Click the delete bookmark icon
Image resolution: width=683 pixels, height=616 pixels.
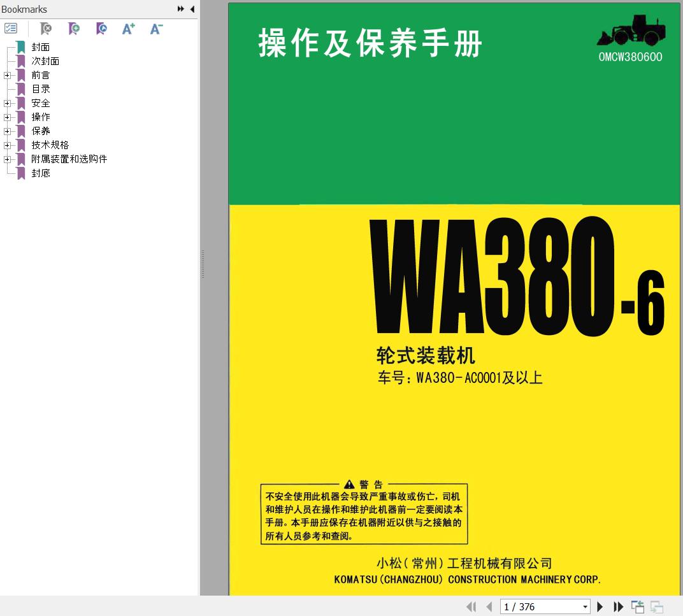(x=46, y=29)
